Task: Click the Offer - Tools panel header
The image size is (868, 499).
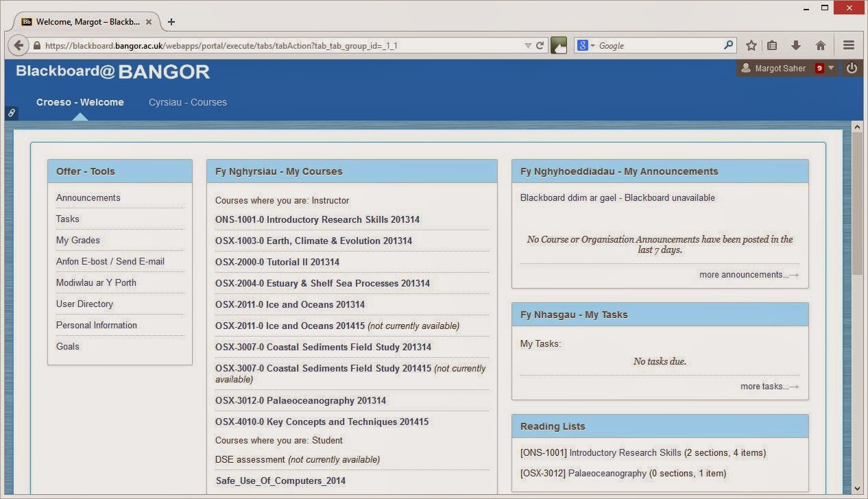Action: pyautogui.click(x=120, y=171)
